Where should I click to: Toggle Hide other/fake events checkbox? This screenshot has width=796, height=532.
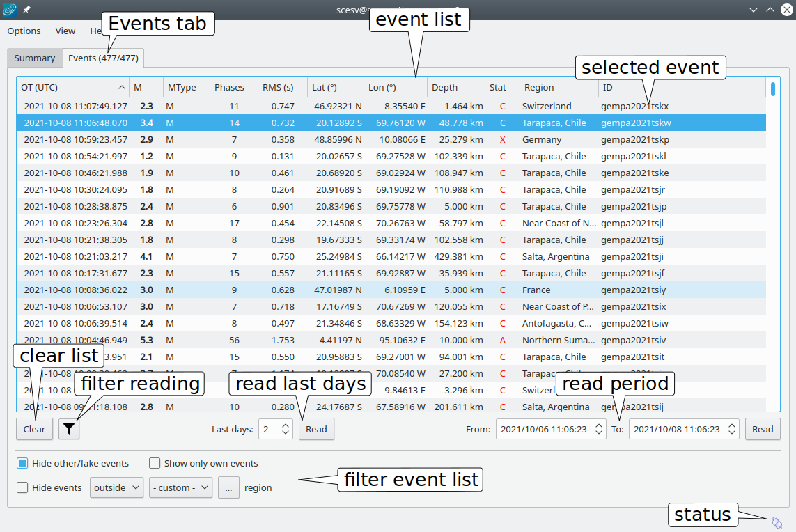pos(22,463)
